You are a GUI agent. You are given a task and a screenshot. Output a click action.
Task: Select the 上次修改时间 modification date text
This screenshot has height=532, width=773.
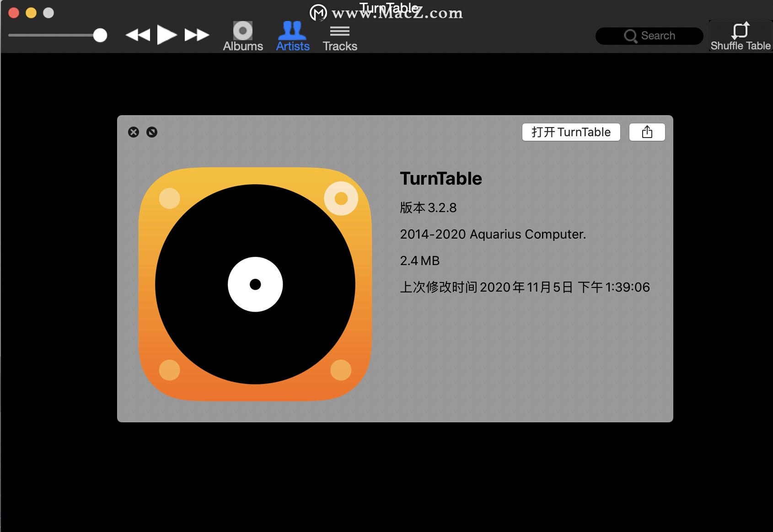(525, 287)
